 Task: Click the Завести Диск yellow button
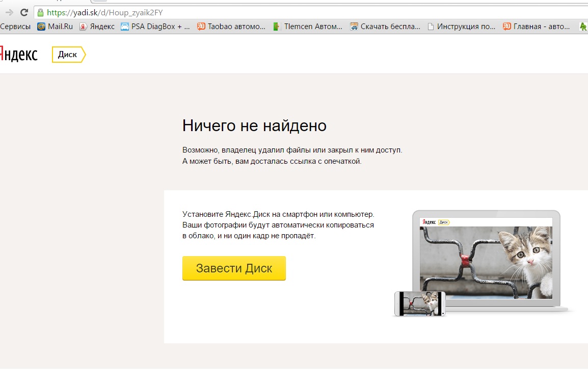[x=234, y=268]
